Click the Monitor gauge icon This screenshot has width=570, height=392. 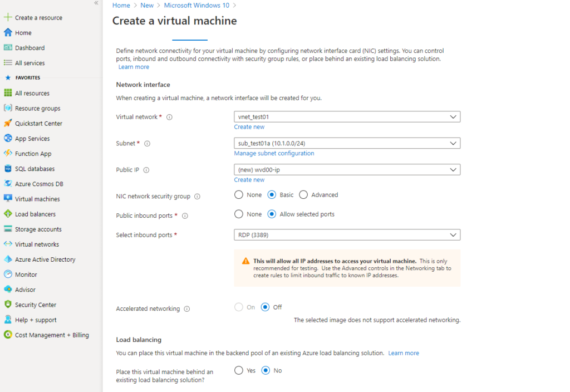click(x=8, y=274)
